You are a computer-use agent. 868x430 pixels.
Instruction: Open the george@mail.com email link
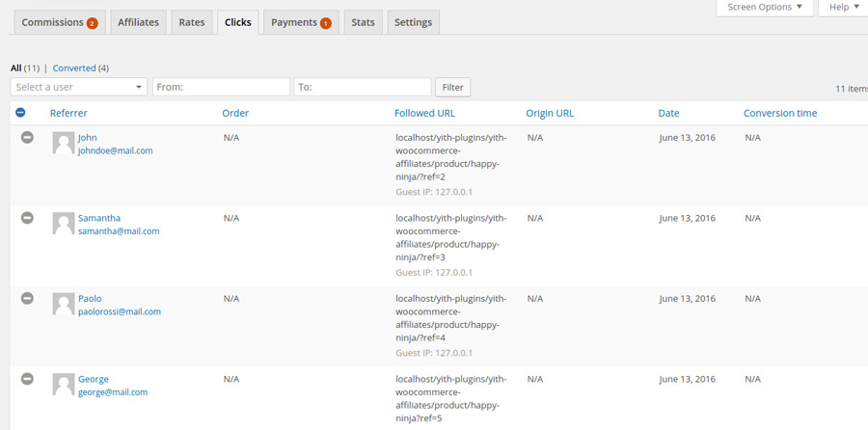pyautogui.click(x=113, y=392)
